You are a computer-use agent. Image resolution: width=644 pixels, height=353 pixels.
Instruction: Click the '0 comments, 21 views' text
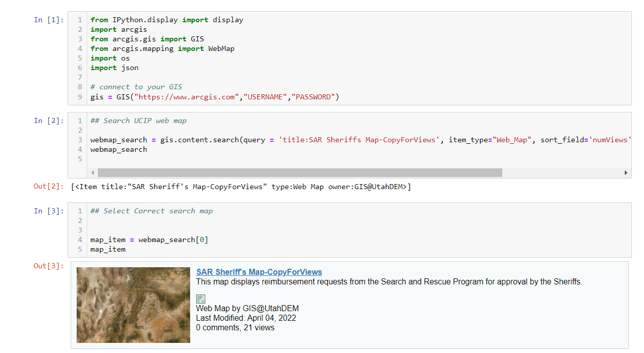point(235,328)
